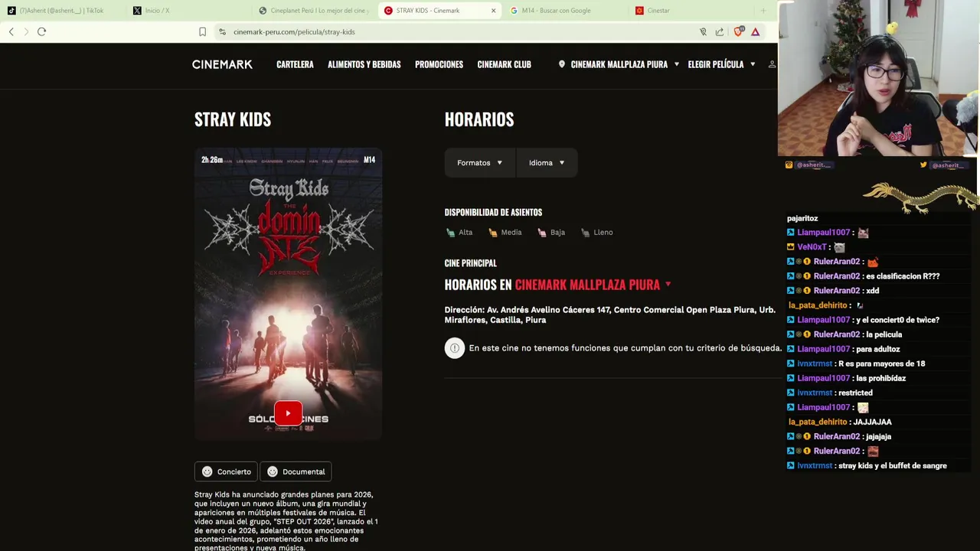Click the Brave Rewards triangle icon

tap(755, 31)
